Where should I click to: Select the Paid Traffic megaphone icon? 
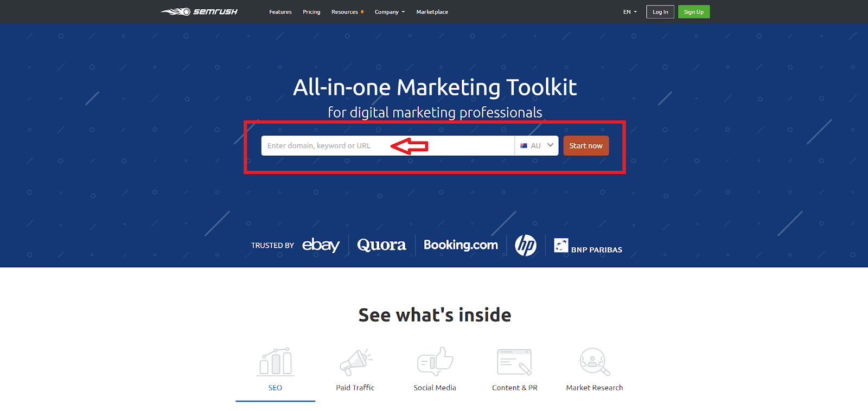coord(355,362)
